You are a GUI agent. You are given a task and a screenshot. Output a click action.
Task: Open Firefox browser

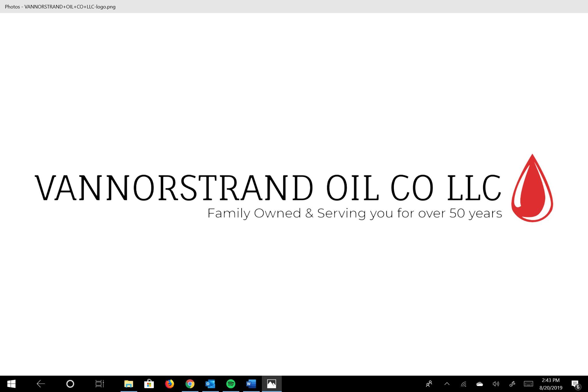(169, 384)
